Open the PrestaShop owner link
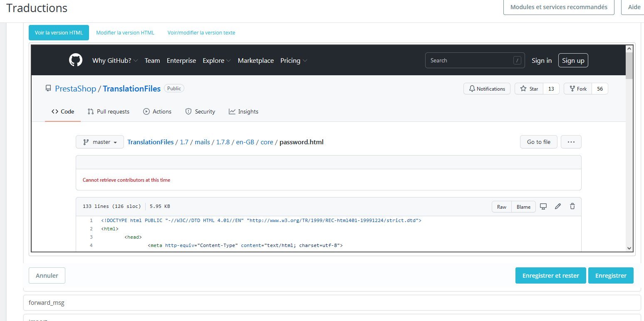This screenshot has width=644, height=321. click(x=75, y=89)
